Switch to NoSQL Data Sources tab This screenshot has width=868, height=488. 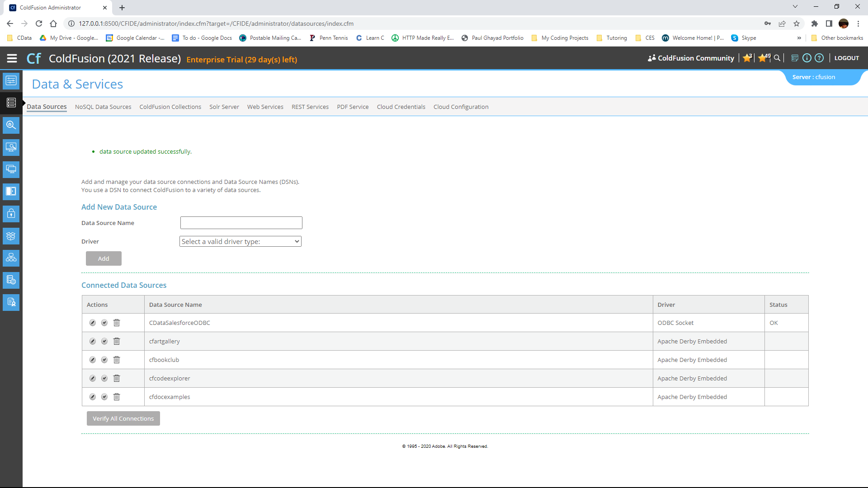coord(103,107)
